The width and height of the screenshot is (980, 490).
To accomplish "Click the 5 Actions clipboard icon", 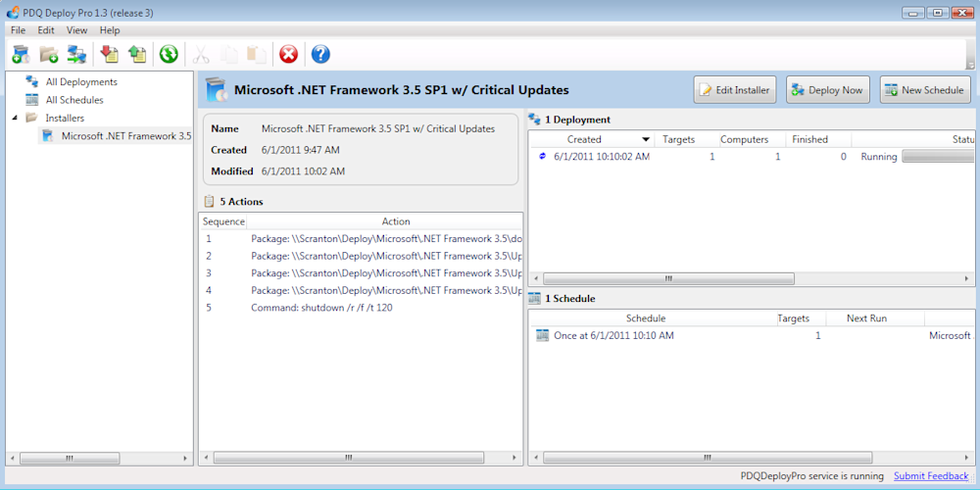I will pyautogui.click(x=210, y=201).
